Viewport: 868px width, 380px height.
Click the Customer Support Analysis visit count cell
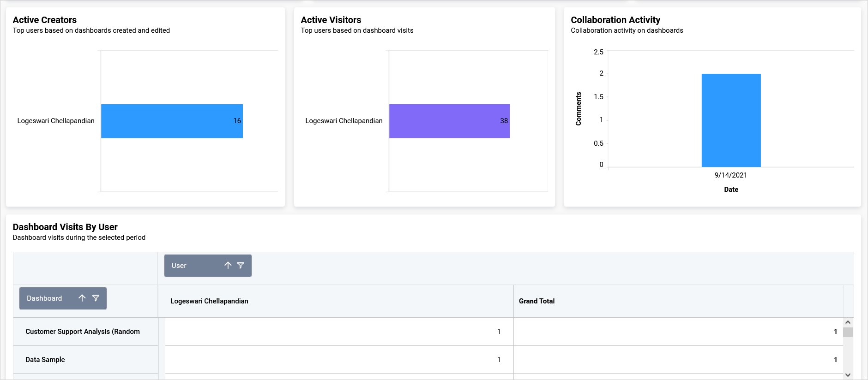(339, 332)
